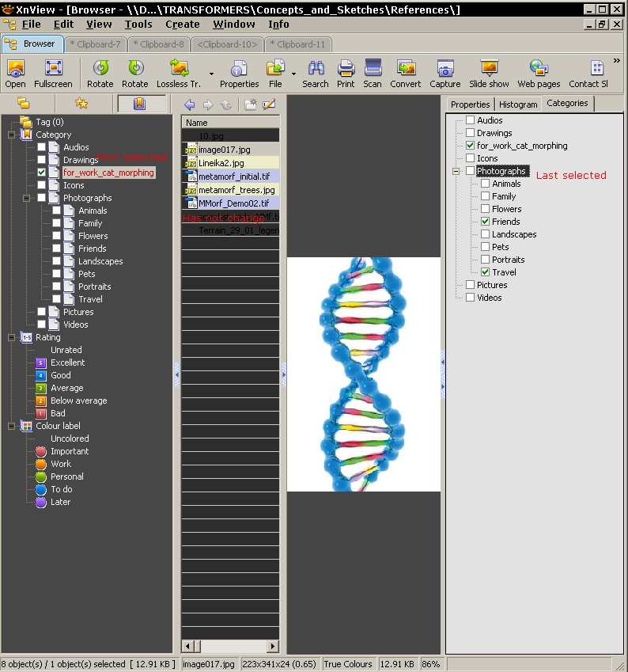The image size is (628, 672).
Task: Collapse Photographs in the left tree
Action: point(26,199)
